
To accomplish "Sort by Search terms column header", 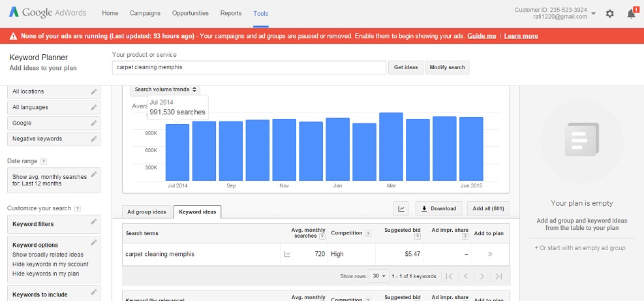I will [142, 233].
